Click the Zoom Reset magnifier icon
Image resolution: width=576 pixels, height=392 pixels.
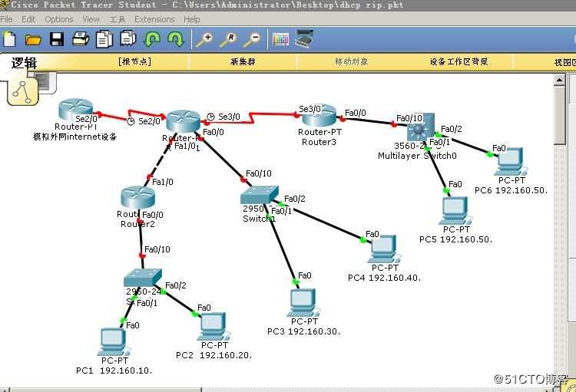(x=228, y=39)
